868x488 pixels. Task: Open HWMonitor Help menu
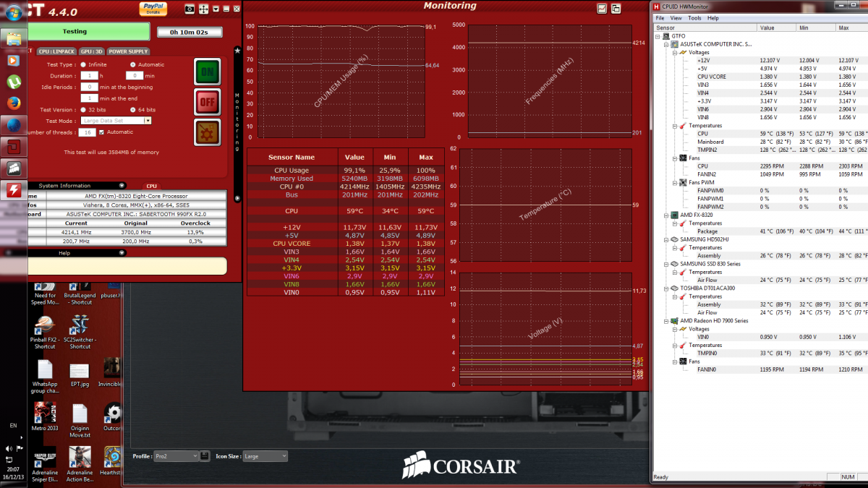713,18
